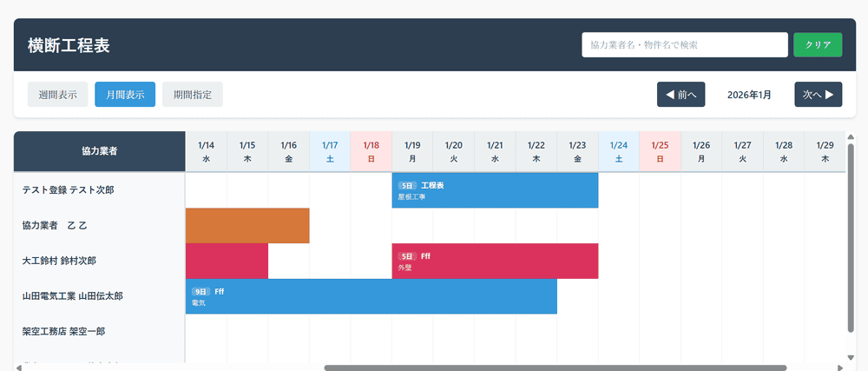868x371 pixels.
Task: Select the orange bar for 協力業者 乙乙
Action: point(247,226)
